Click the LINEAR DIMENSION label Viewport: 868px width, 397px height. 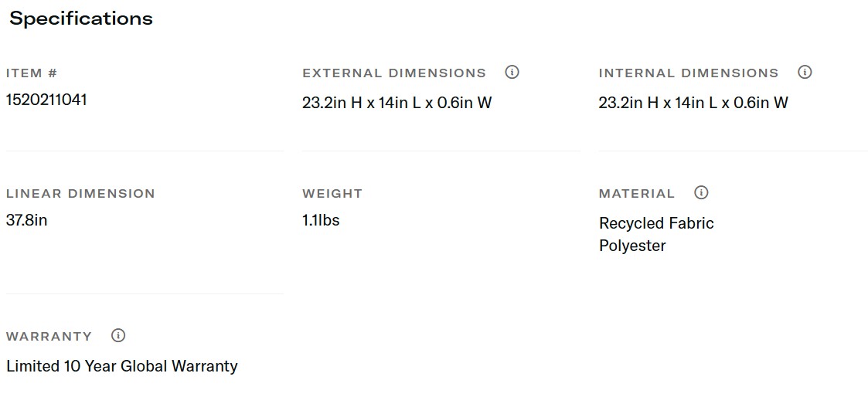tap(80, 194)
